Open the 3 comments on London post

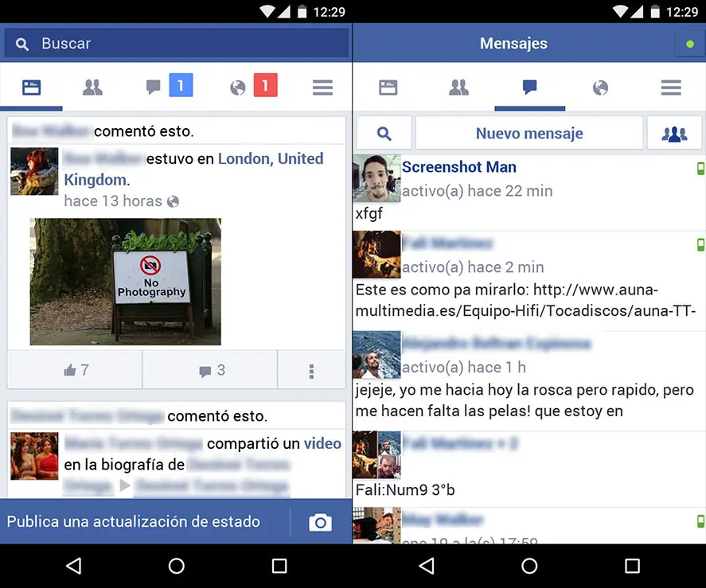click(x=210, y=370)
